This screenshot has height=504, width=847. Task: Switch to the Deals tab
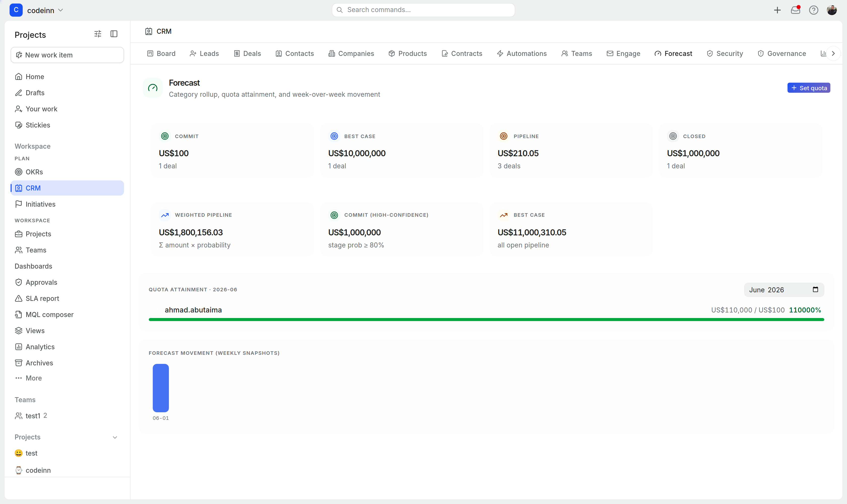point(247,54)
